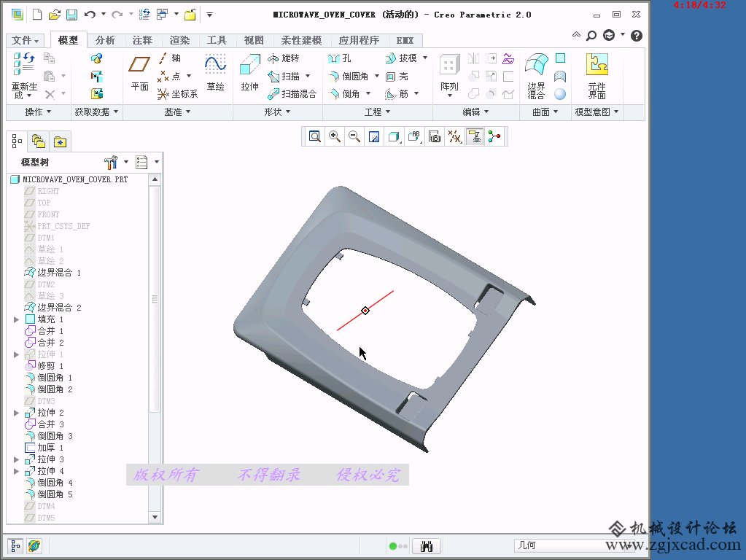The height and width of the screenshot is (560, 746).
Task: Open the 操作 group dropdown
Action: pos(38,112)
